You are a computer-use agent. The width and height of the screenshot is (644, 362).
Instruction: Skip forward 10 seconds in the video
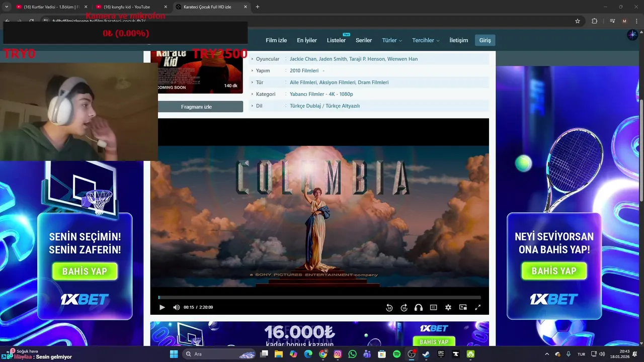404,308
